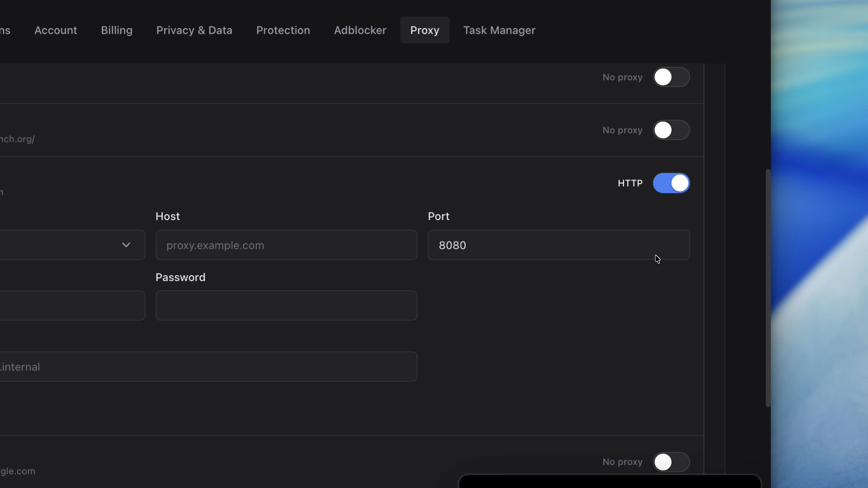Enable the topmost No proxy toggle
The image size is (868, 488).
tap(671, 77)
